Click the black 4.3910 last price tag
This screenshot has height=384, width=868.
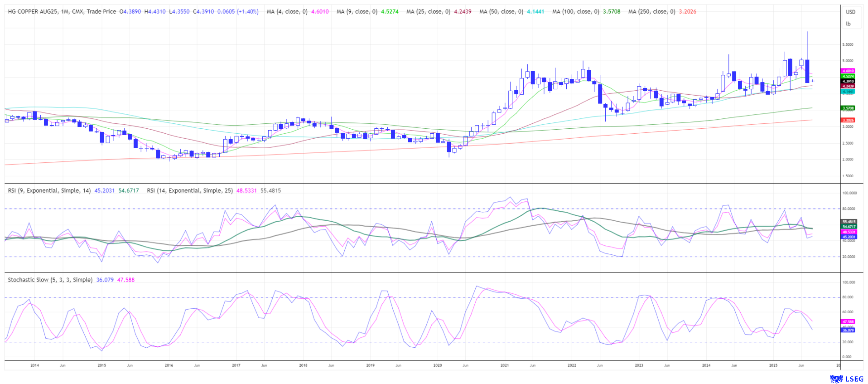848,82
